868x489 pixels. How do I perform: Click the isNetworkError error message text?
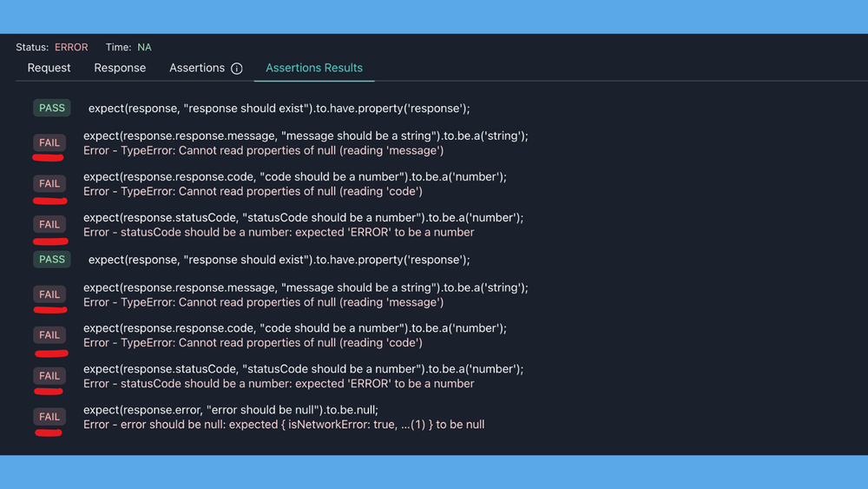click(284, 425)
